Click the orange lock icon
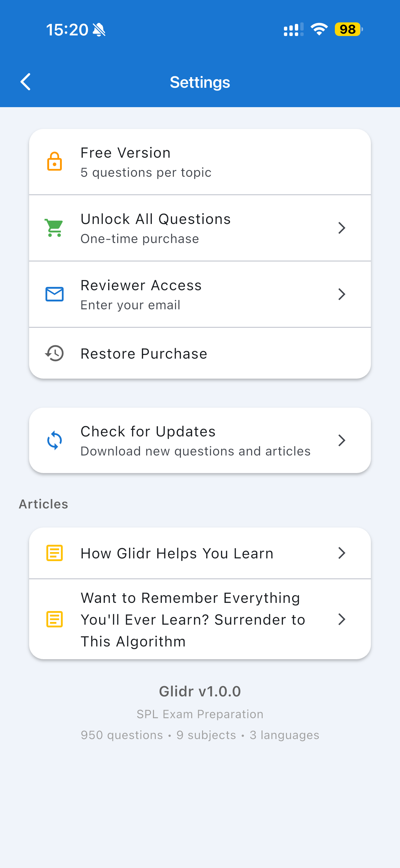The width and height of the screenshot is (400, 868). pos(54,162)
